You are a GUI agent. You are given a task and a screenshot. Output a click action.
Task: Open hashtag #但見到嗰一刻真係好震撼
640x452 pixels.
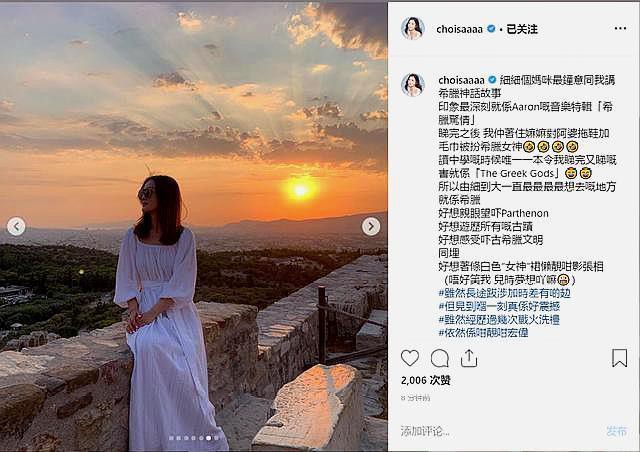[x=499, y=306]
